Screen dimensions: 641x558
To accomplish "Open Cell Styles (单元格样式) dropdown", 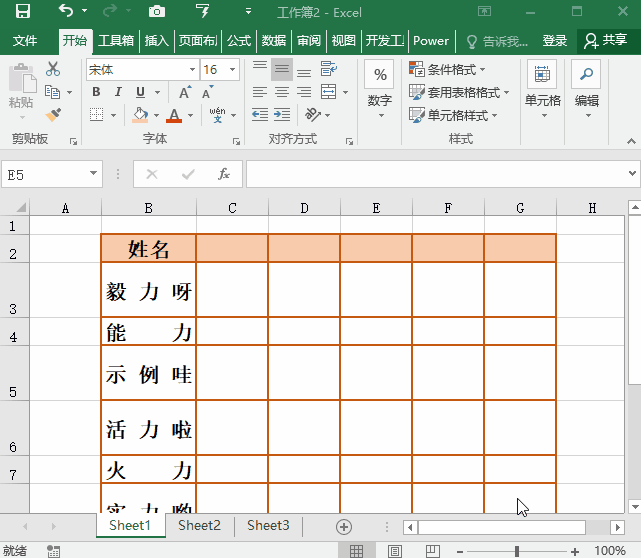I will tap(453, 115).
